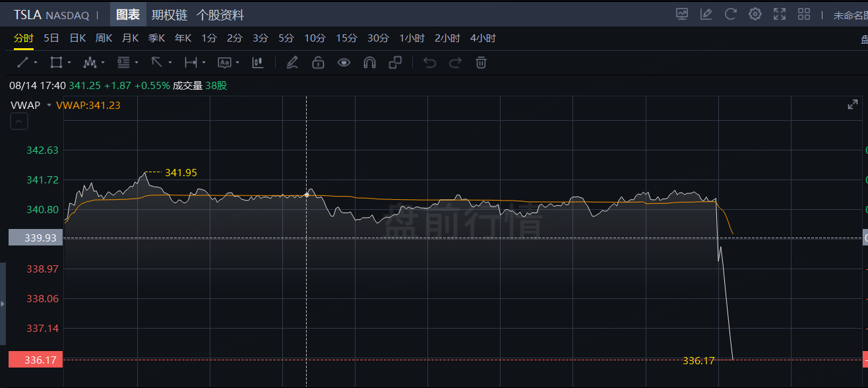Image resolution: width=868 pixels, height=388 pixels.
Task: Select the 分时 timeframe
Action: click(x=24, y=38)
